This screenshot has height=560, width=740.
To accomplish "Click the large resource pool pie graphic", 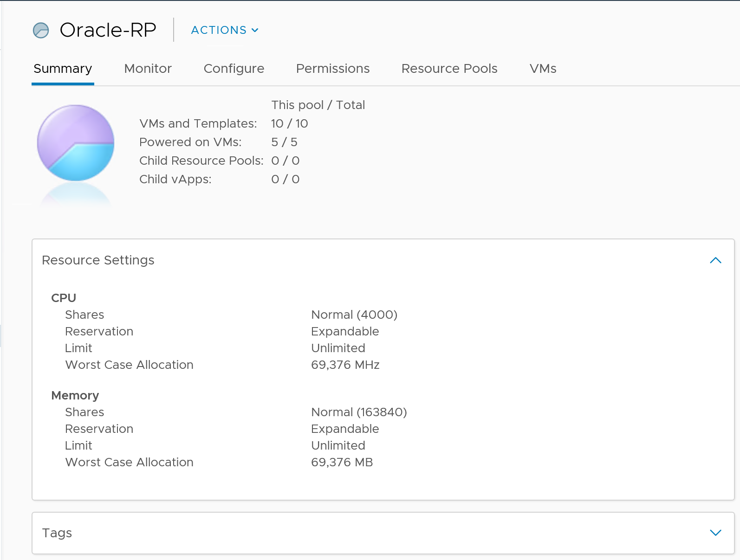I will [76, 143].
